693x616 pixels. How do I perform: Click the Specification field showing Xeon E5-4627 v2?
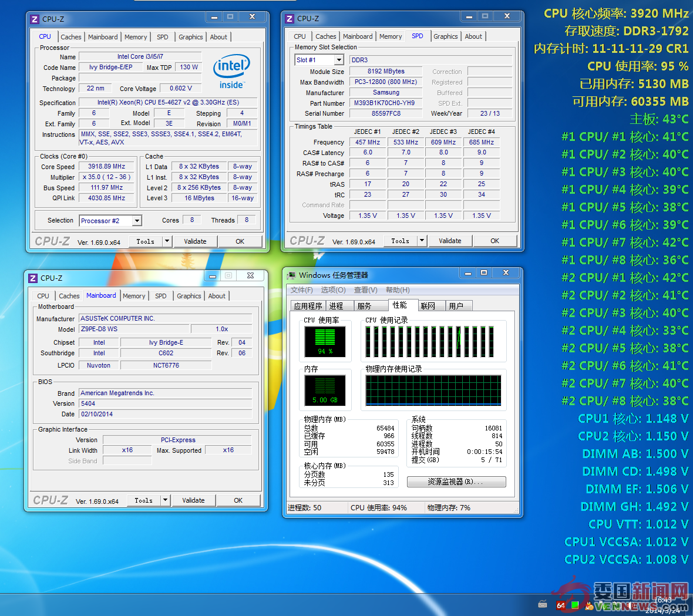[169, 103]
